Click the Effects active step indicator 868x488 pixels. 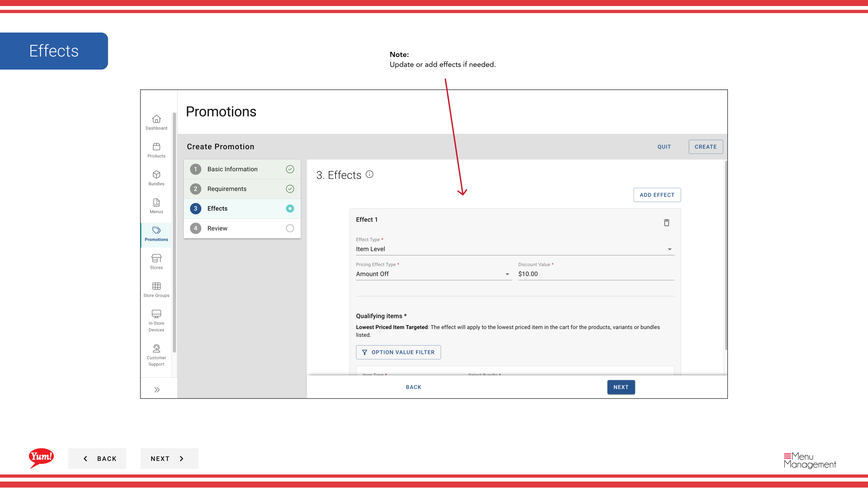tap(290, 208)
